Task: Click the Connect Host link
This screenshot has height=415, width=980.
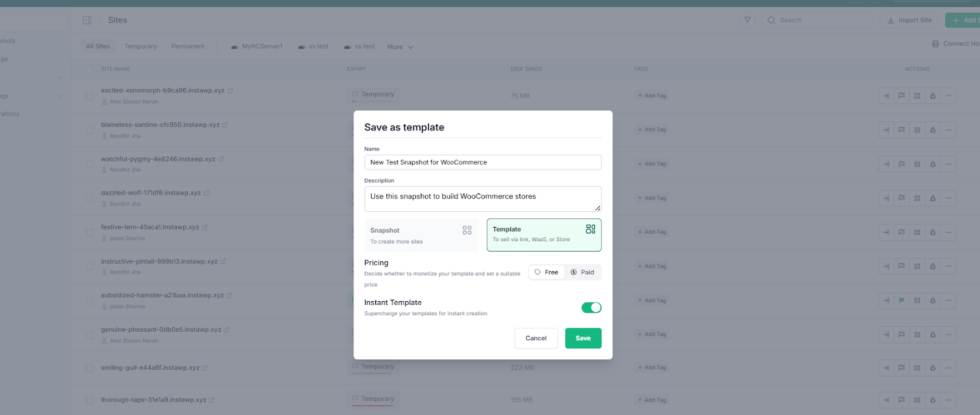Action: (x=956, y=43)
